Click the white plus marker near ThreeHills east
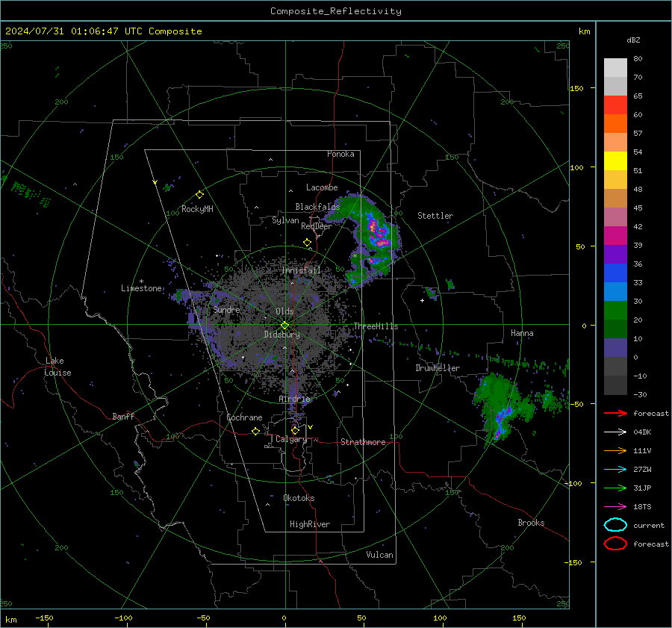 [x=422, y=301]
